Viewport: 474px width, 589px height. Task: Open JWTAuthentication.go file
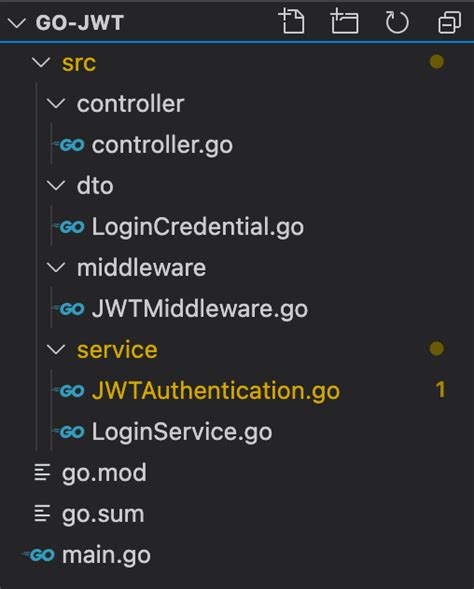(x=216, y=391)
